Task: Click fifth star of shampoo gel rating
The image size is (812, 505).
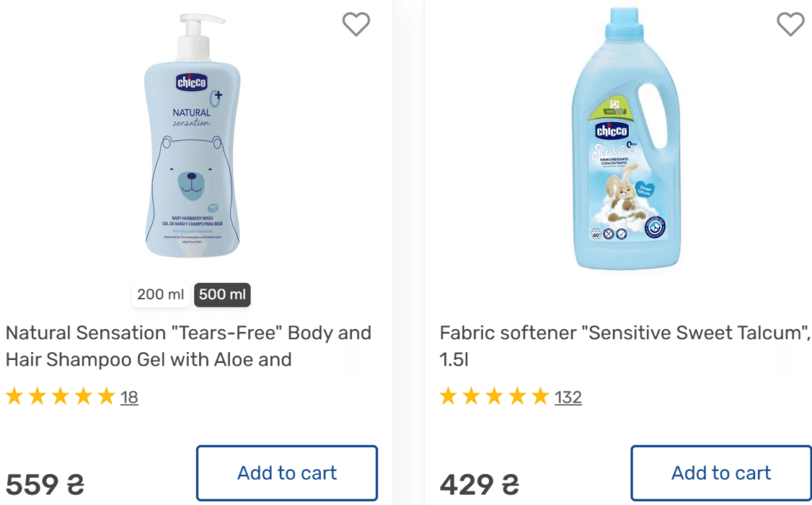Action: [x=106, y=396]
